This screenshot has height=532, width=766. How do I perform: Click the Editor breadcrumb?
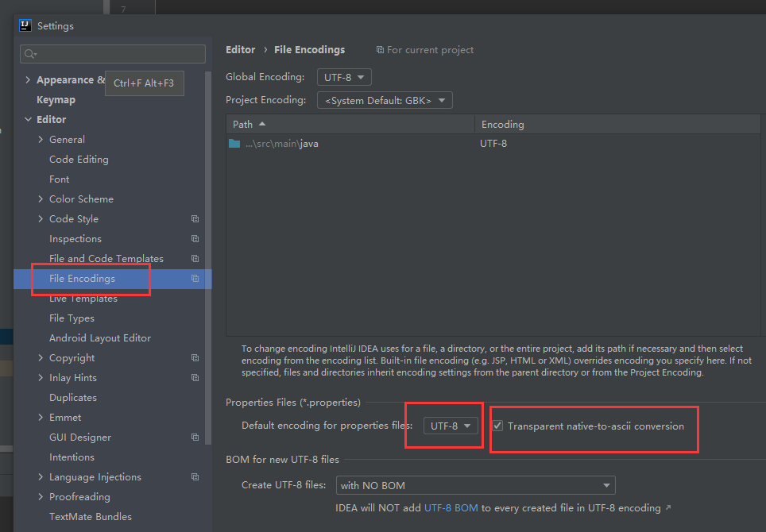(240, 50)
